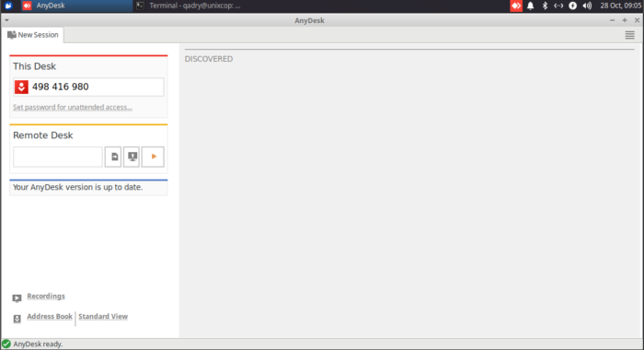This screenshot has height=350, width=644.
Task: Switch to Standard View
Action: [x=103, y=316]
